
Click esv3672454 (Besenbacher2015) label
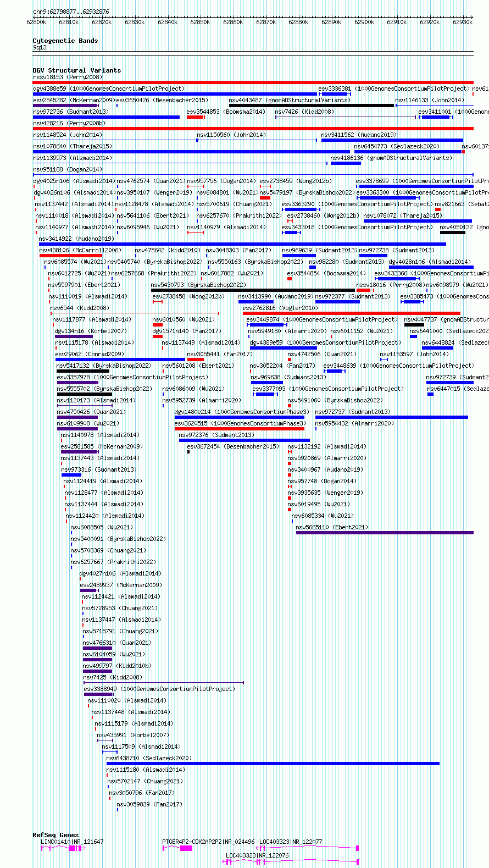(x=233, y=447)
